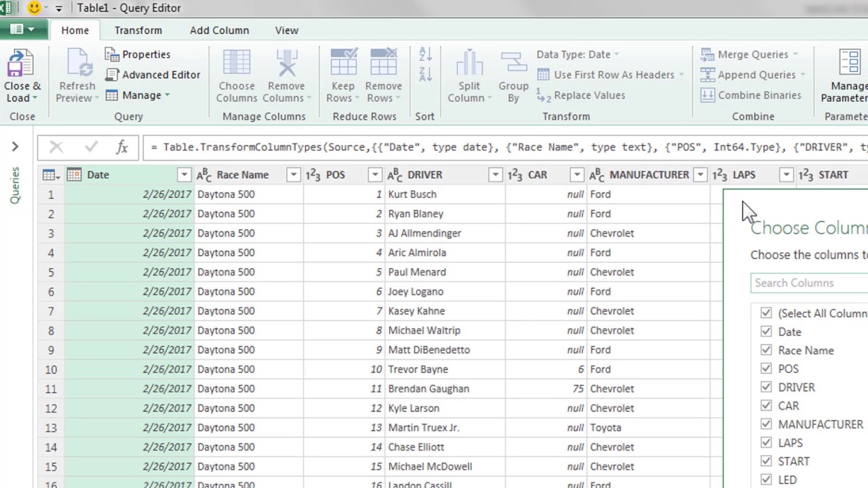Click the smiley feedback icon in title bar
This screenshot has width=868, height=488.
(x=33, y=8)
